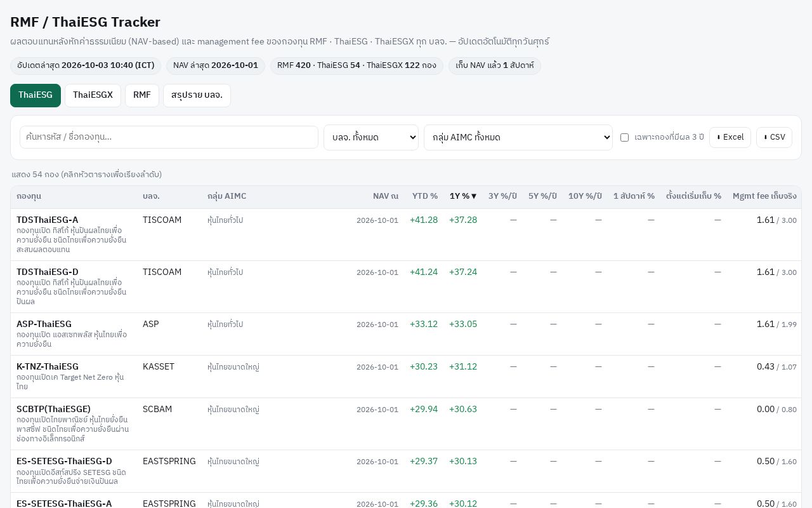Screen dimensions: 812x508
Task: Click the ASP-ThaiESG fund name
Action: 44,324
